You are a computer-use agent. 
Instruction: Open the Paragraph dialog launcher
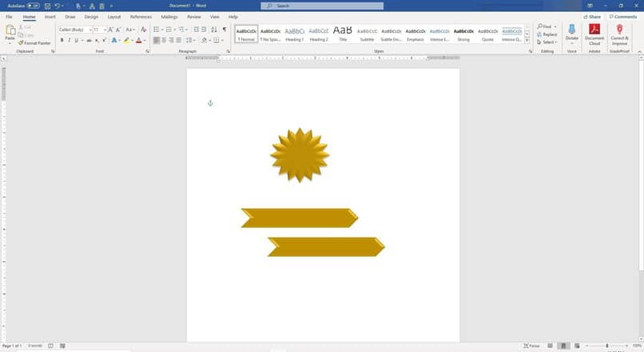tap(228, 51)
